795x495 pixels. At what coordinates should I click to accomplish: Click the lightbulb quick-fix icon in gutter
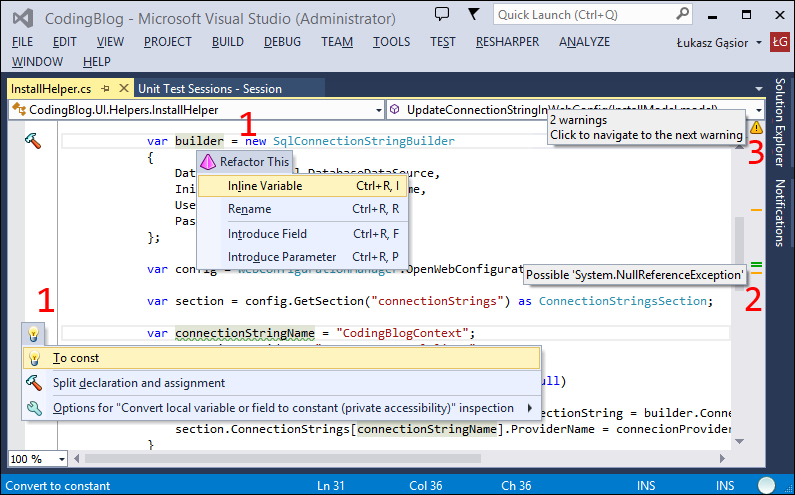(33, 334)
